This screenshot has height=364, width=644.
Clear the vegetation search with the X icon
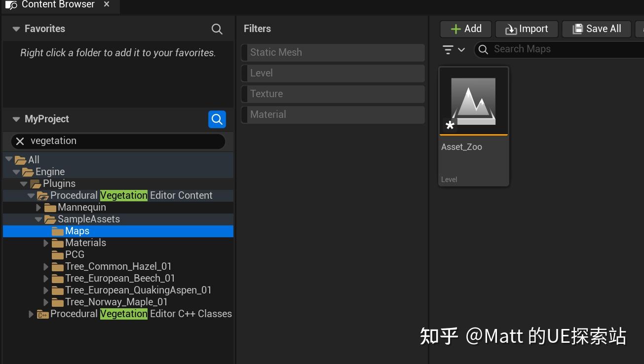tap(19, 142)
